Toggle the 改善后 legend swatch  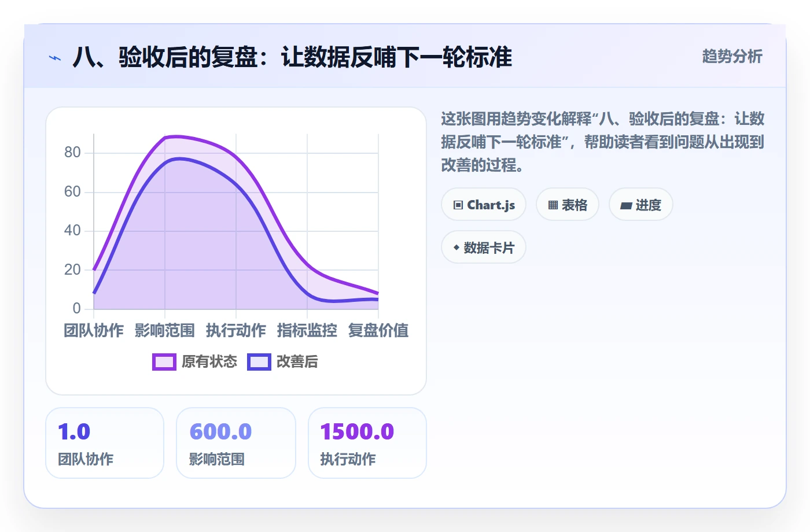[259, 362]
